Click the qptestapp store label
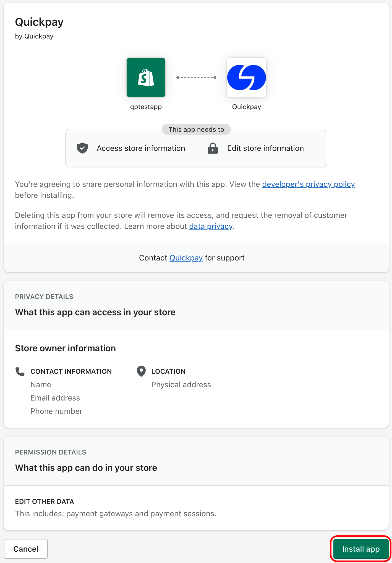 coord(146,107)
